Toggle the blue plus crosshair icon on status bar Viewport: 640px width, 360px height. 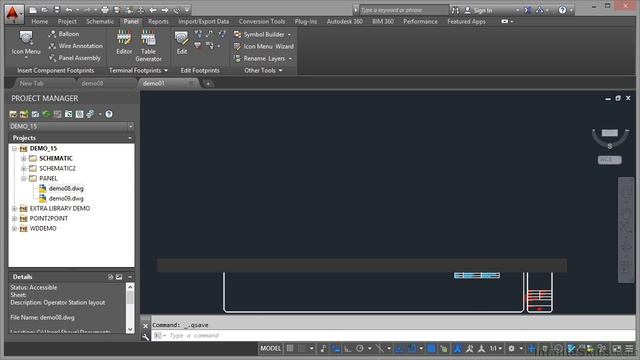click(531, 349)
